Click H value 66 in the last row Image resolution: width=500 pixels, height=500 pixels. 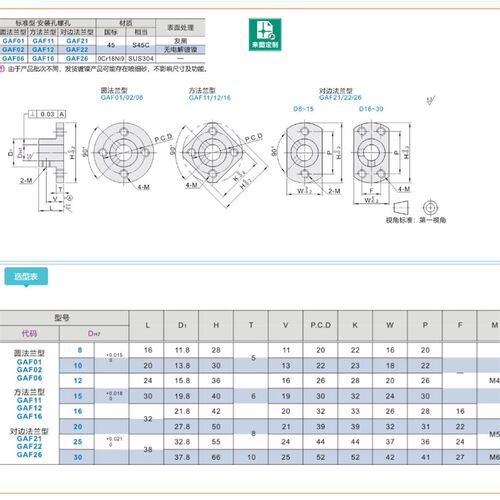click(x=216, y=457)
